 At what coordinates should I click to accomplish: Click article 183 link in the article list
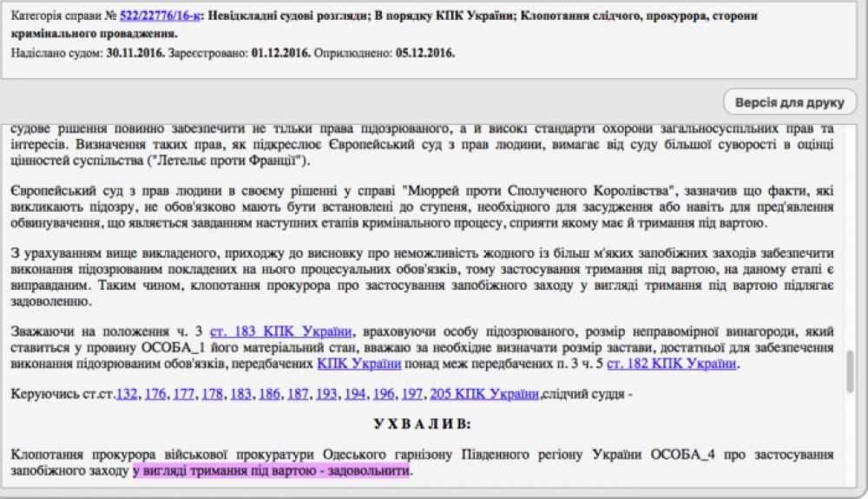(240, 394)
